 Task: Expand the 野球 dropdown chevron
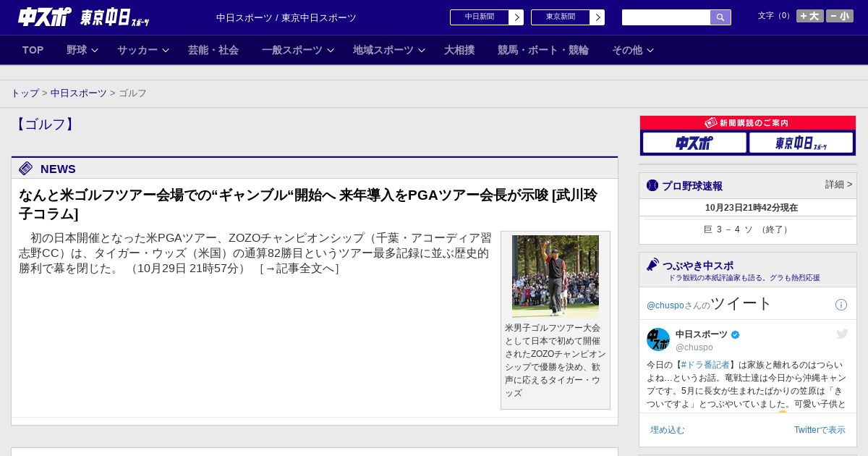(95, 51)
